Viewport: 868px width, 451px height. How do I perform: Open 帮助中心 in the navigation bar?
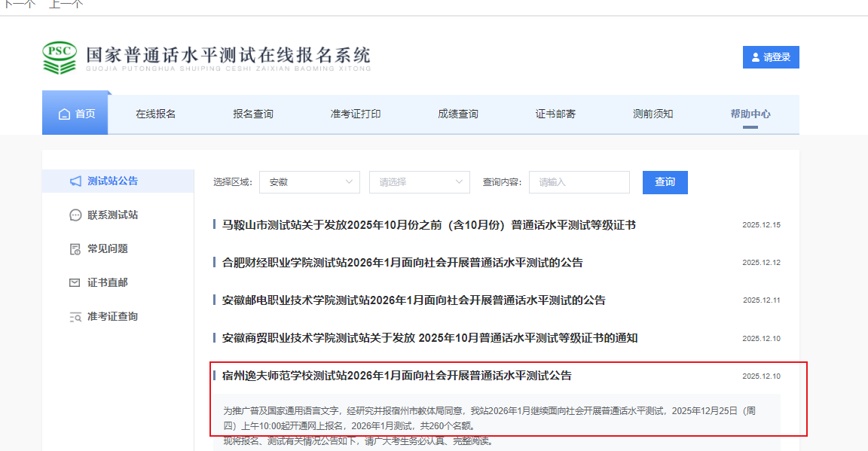click(x=750, y=114)
